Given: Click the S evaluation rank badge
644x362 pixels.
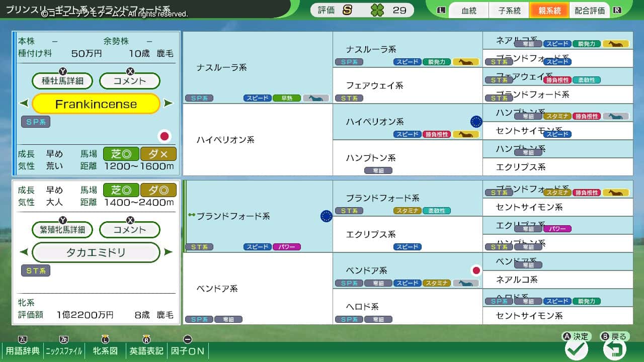Looking at the screenshot, I should pyautogui.click(x=347, y=10).
